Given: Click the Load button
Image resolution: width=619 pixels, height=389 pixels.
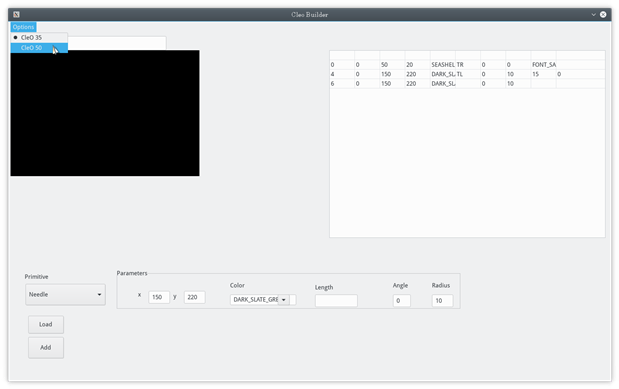Looking at the screenshot, I should [x=46, y=324].
